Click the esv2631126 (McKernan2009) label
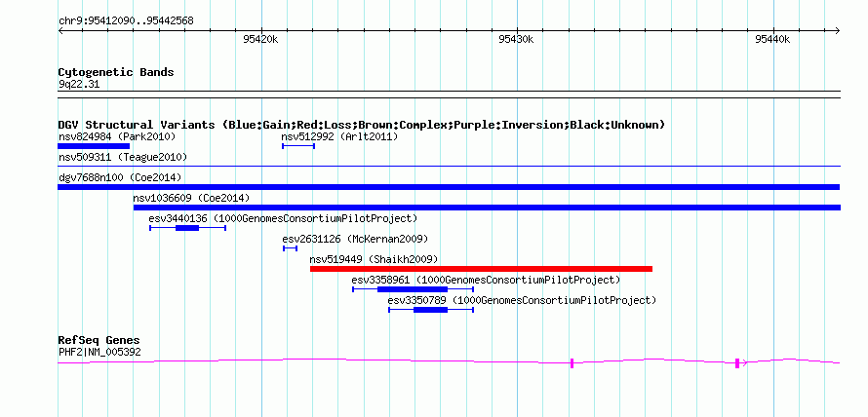 click(x=355, y=239)
